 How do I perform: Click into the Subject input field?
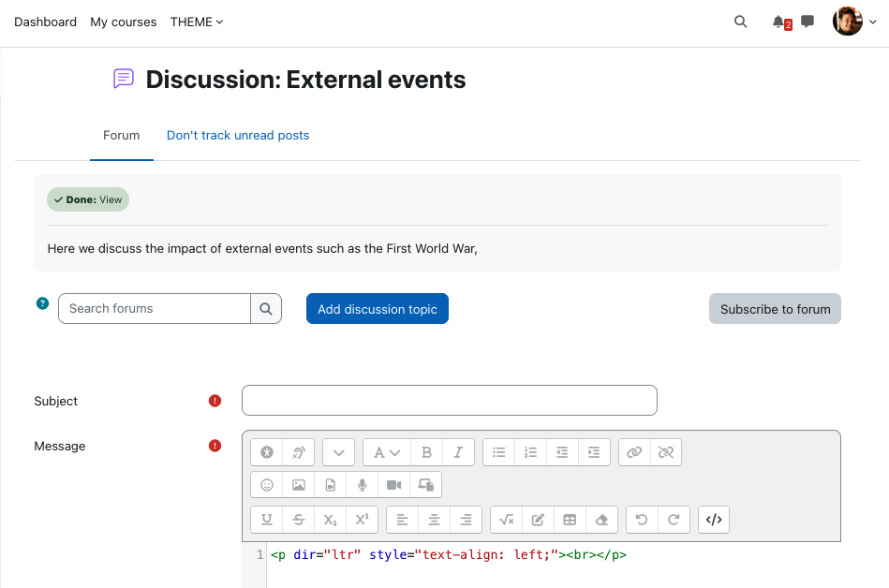point(449,401)
